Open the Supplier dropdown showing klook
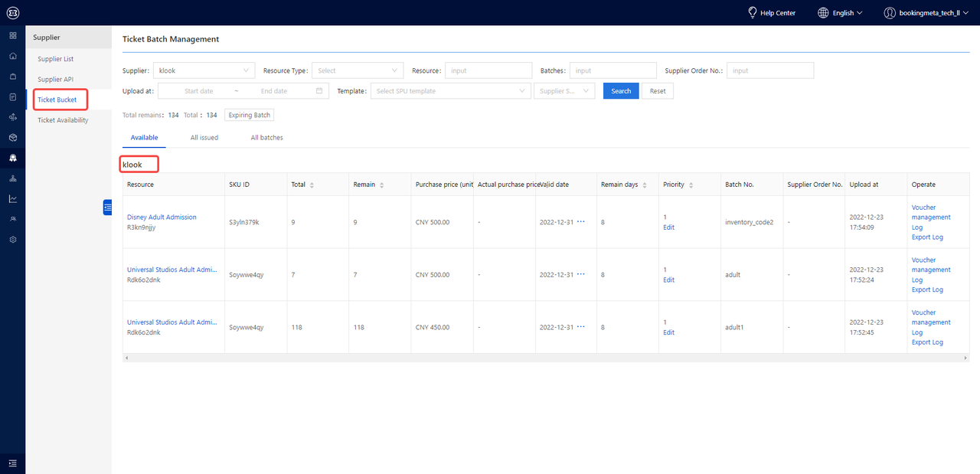 (204, 70)
